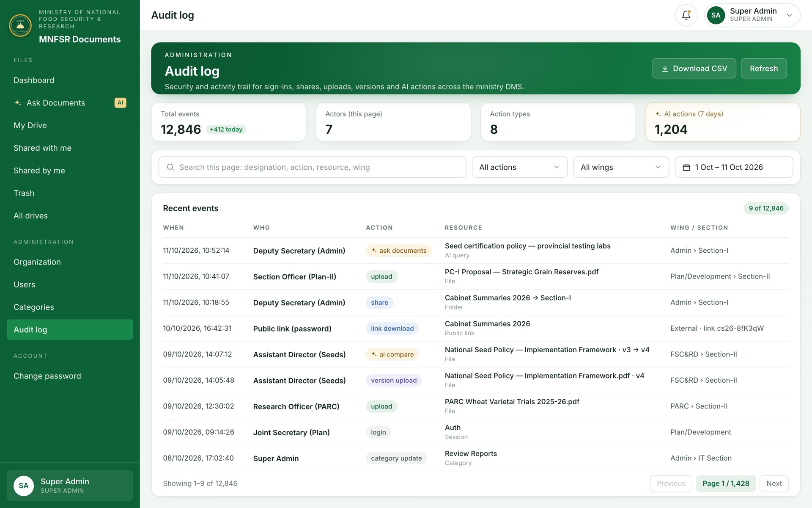Open the notifications bell
This screenshot has height=508, width=812.
pos(686,15)
